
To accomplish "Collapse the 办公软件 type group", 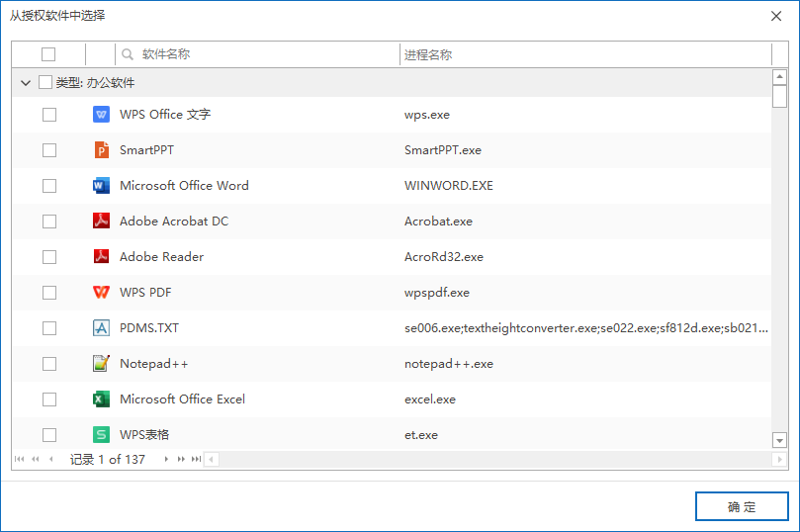I will 26,83.
